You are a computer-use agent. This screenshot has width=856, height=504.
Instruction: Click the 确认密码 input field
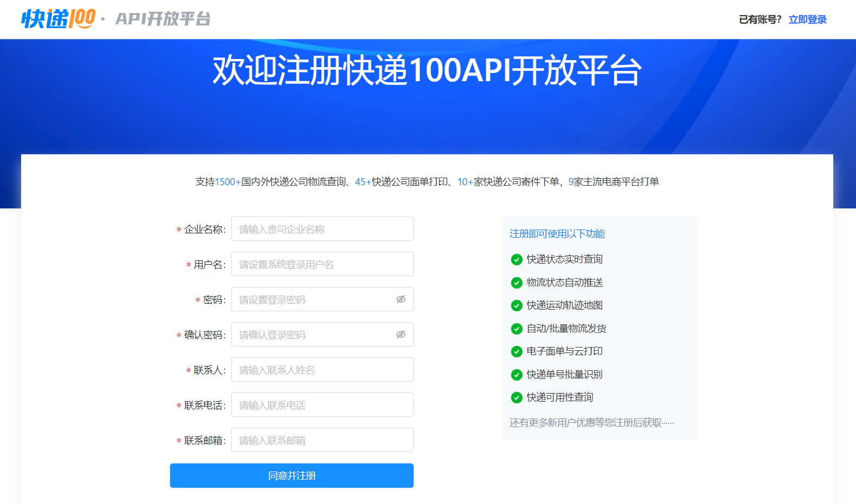[x=322, y=335]
